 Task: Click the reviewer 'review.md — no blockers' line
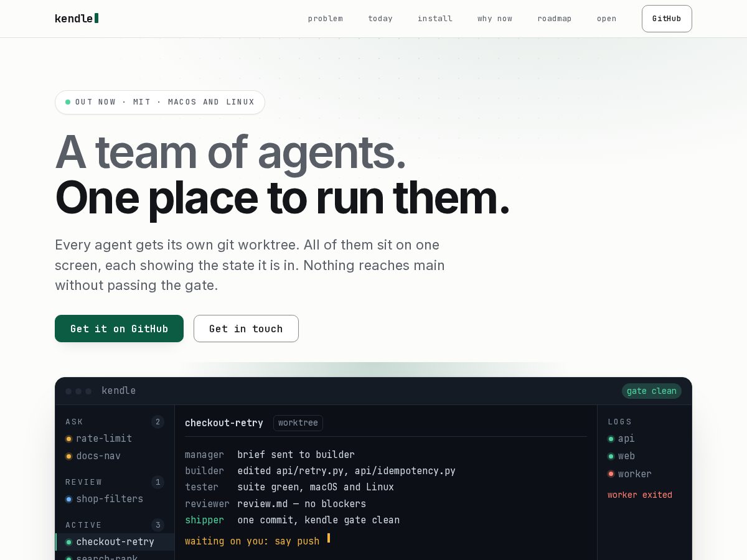[x=275, y=504]
